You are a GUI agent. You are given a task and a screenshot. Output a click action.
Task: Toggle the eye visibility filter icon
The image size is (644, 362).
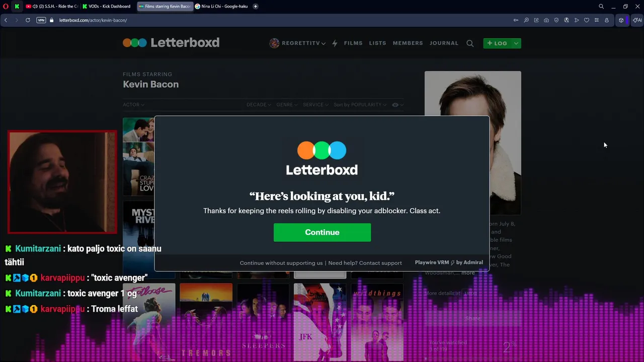click(x=395, y=105)
